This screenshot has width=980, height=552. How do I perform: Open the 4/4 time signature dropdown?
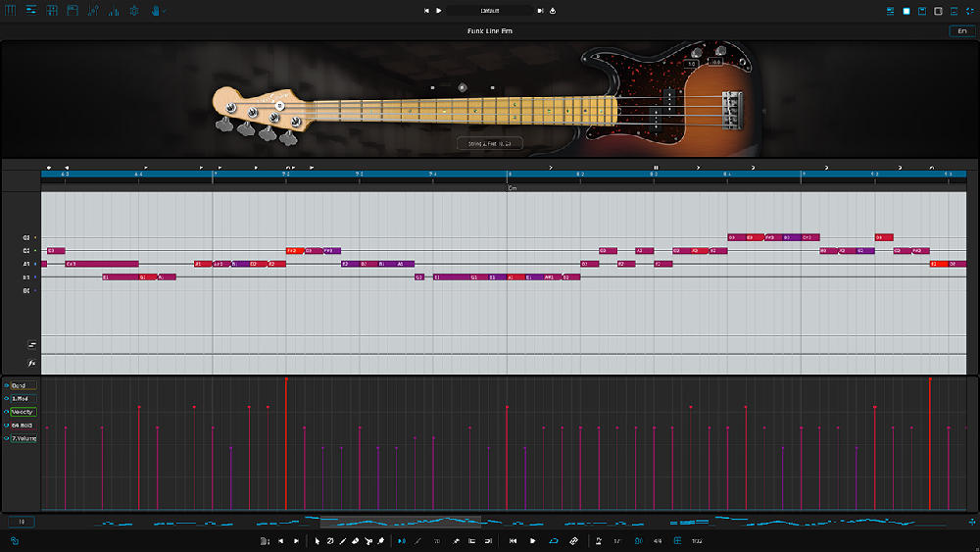point(657,541)
